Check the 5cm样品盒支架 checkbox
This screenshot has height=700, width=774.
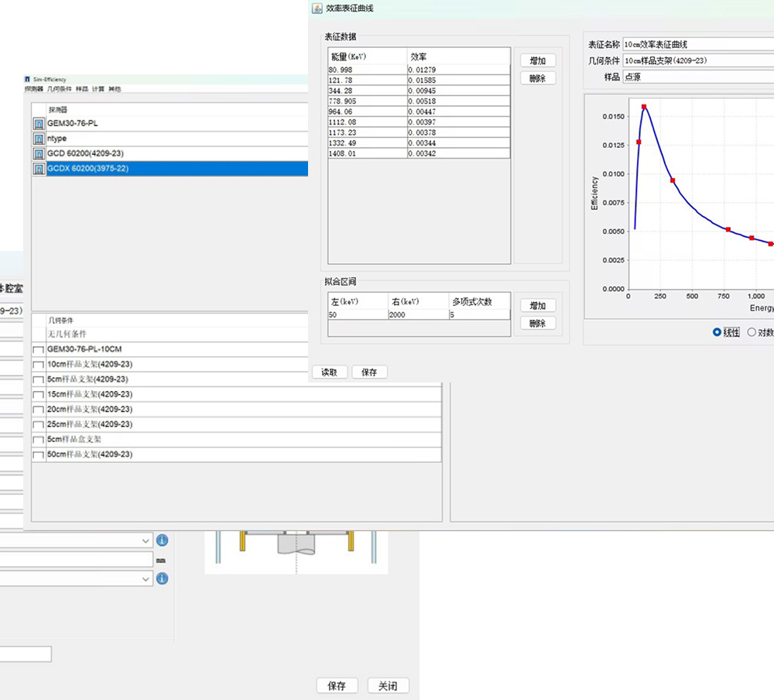click(x=38, y=440)
